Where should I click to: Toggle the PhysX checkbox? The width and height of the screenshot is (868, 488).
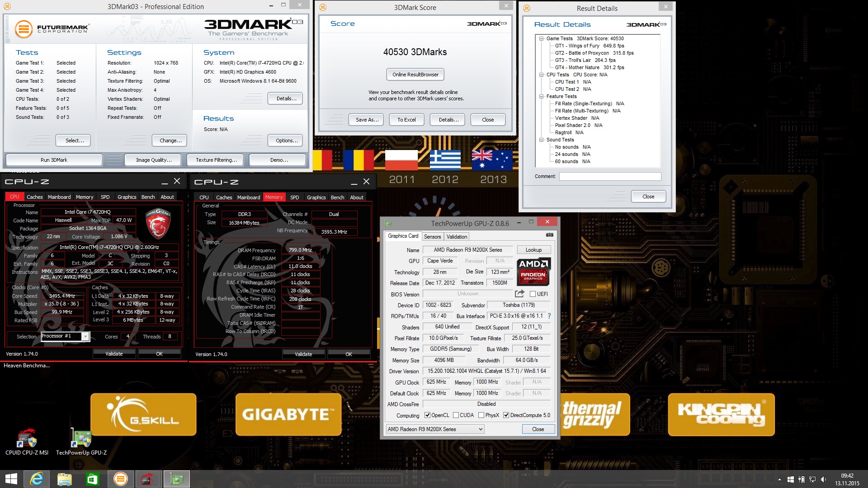pyautogui.click(x=481, y=415)
